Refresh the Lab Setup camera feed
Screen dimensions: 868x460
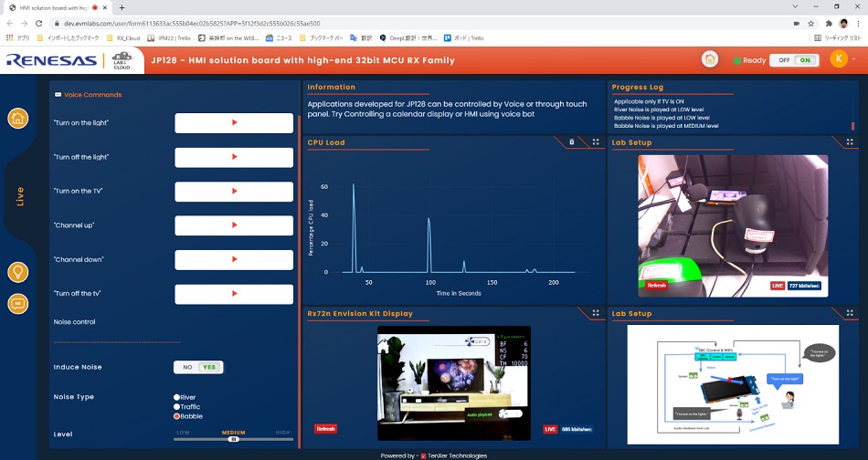(656, 286)
